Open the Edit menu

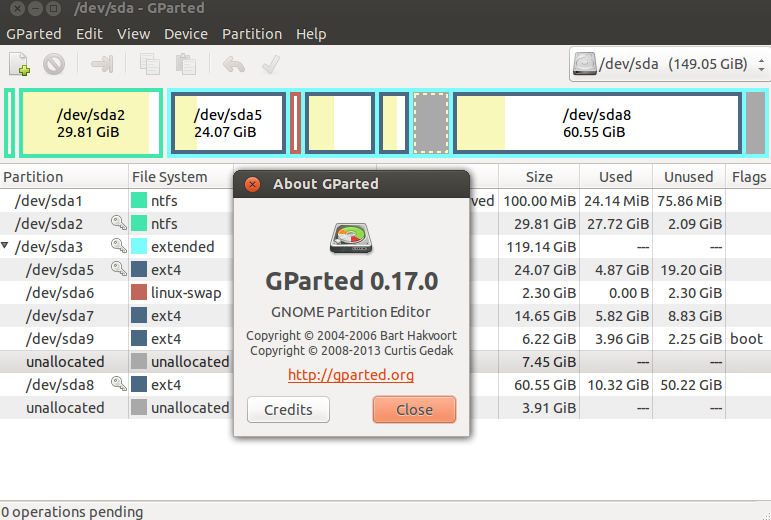click(x=89, y=34)
